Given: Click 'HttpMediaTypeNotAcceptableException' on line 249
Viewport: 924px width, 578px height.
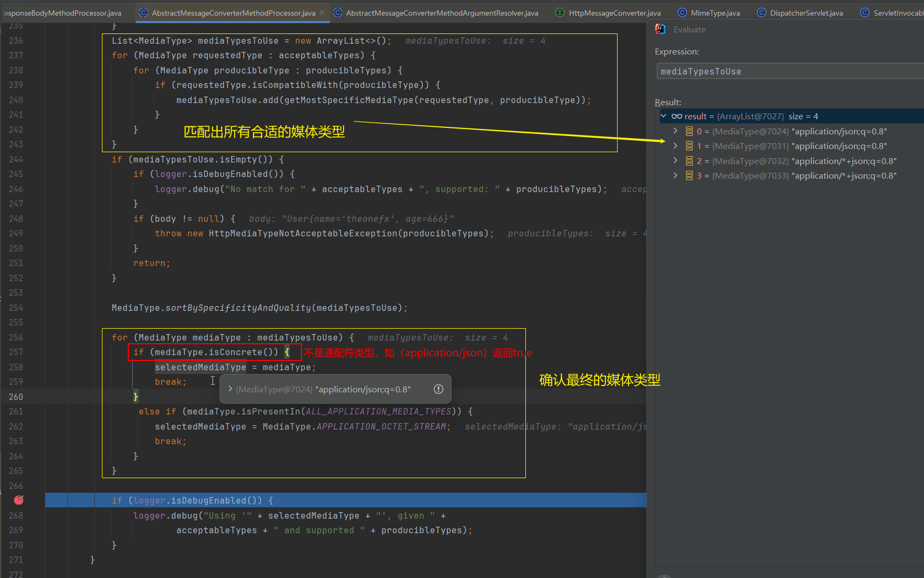Looking at the screenshot, I should (303, 233).
